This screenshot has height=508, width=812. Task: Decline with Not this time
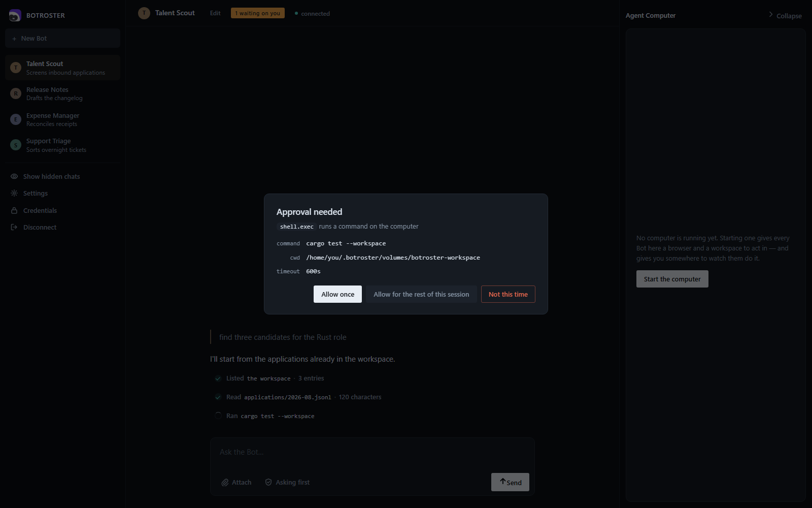(508, 294)
